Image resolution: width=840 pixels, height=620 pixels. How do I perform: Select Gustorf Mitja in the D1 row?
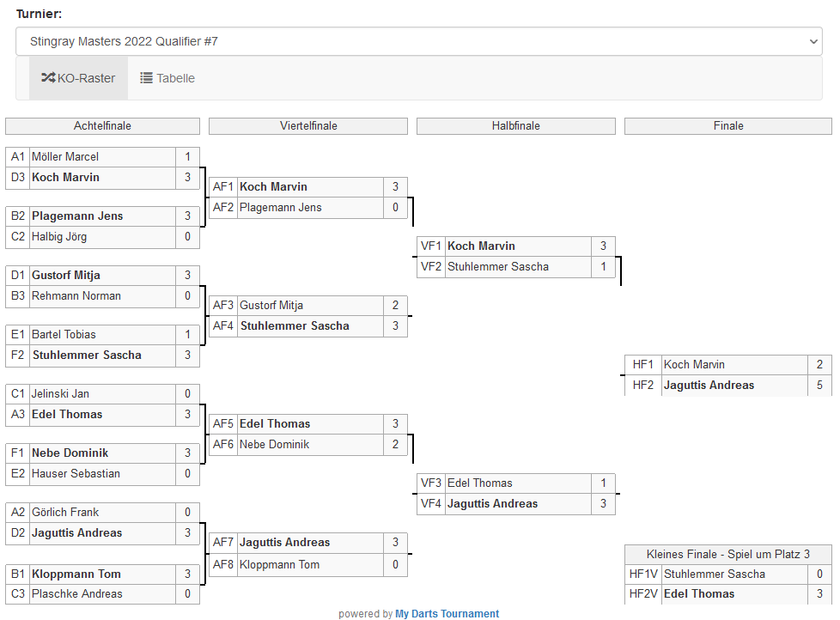pos(66,276)
